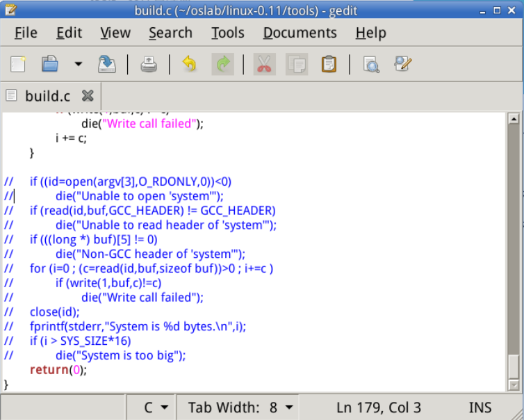
Task: Click the comment 'die("Non-GCC header of 'system'");'
Action: [x=124, y=254]
